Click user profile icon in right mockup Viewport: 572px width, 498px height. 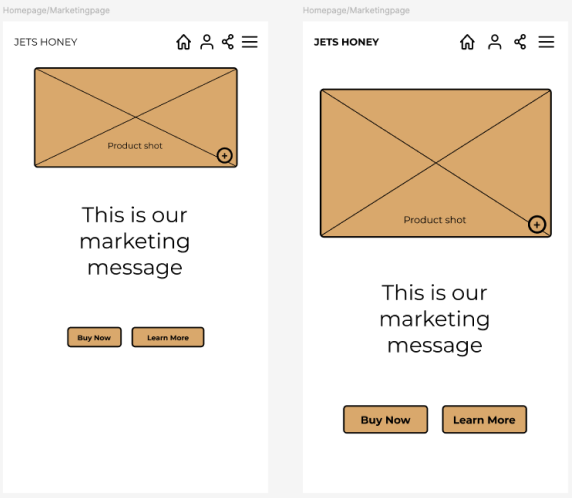coord(495,42)
